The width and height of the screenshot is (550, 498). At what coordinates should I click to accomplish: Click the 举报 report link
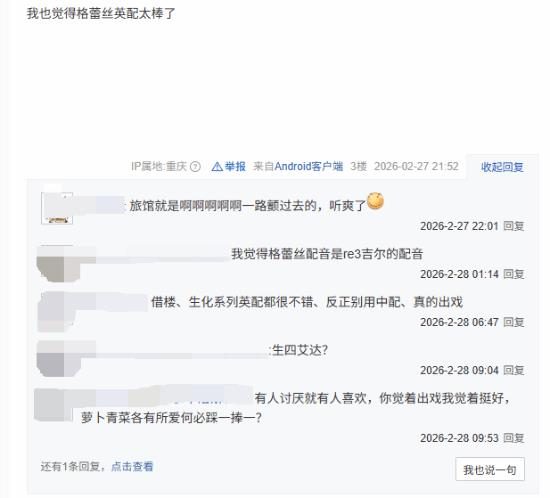click(235, 166)
